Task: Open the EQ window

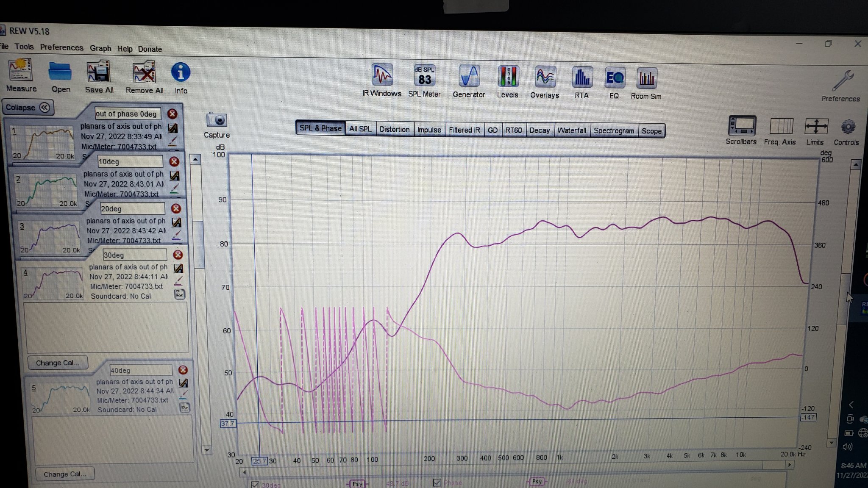Action: (x=614, y=78)
